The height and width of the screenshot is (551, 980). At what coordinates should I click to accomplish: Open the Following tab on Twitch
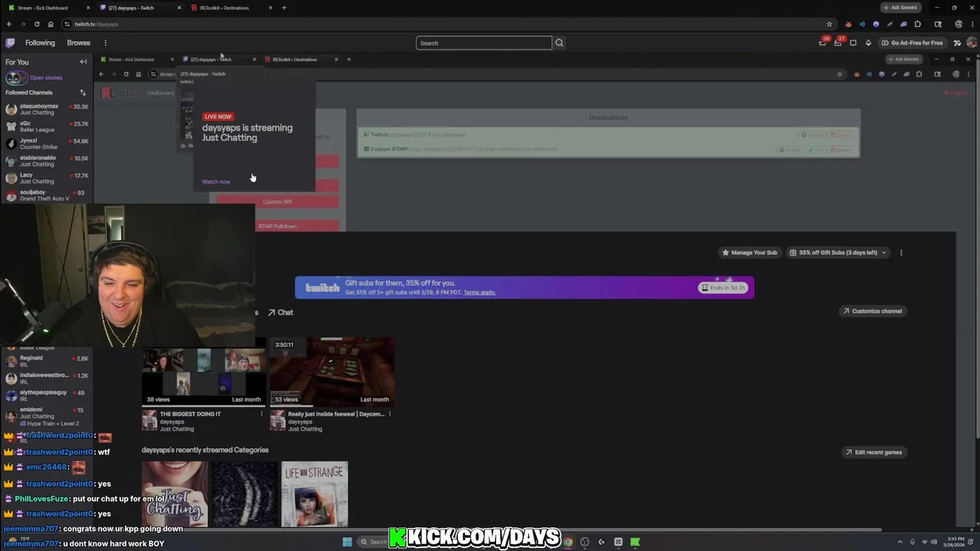[x=40, y=43]
